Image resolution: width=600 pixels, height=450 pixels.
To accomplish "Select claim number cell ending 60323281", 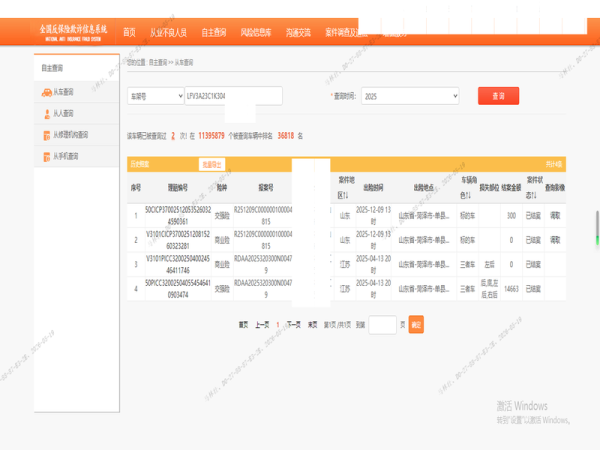I will tap(178, 240).
